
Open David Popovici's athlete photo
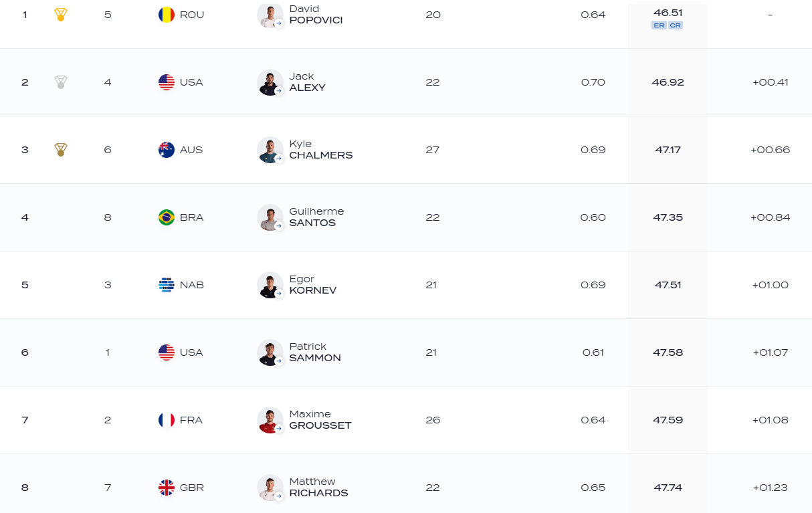click(x=270, y=15)
